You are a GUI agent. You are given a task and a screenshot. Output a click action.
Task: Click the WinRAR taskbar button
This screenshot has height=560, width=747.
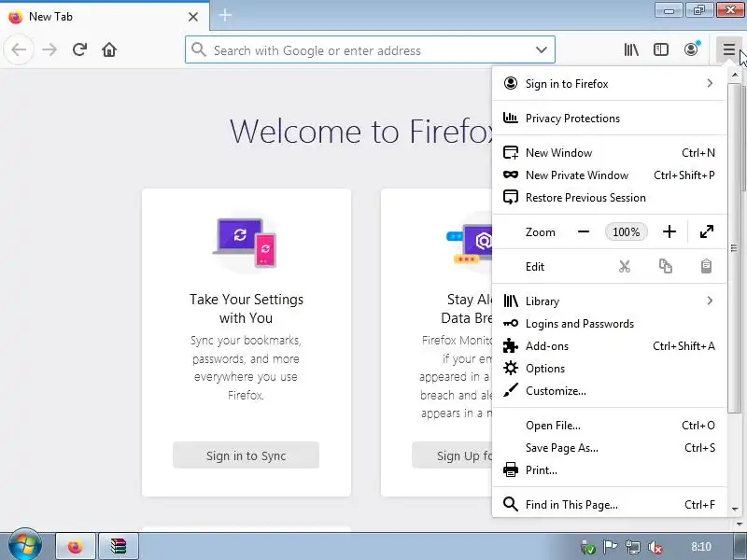(x=119, y=546)
